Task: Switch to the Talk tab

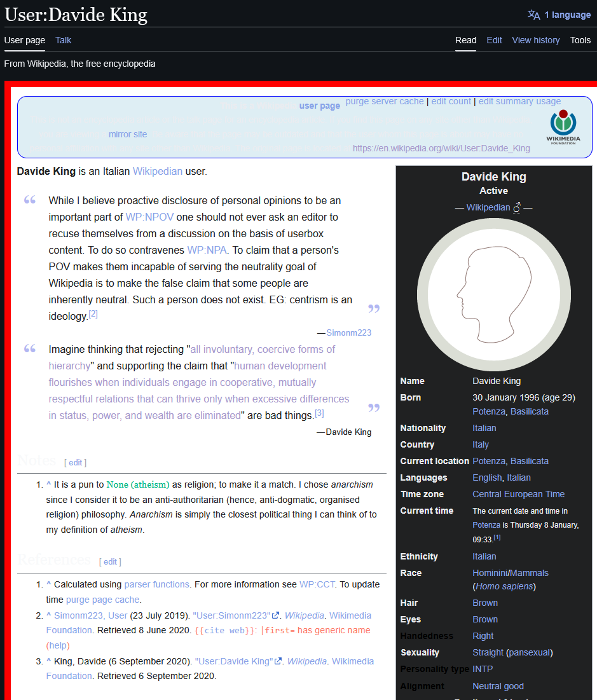Action: tap(63, 40)
